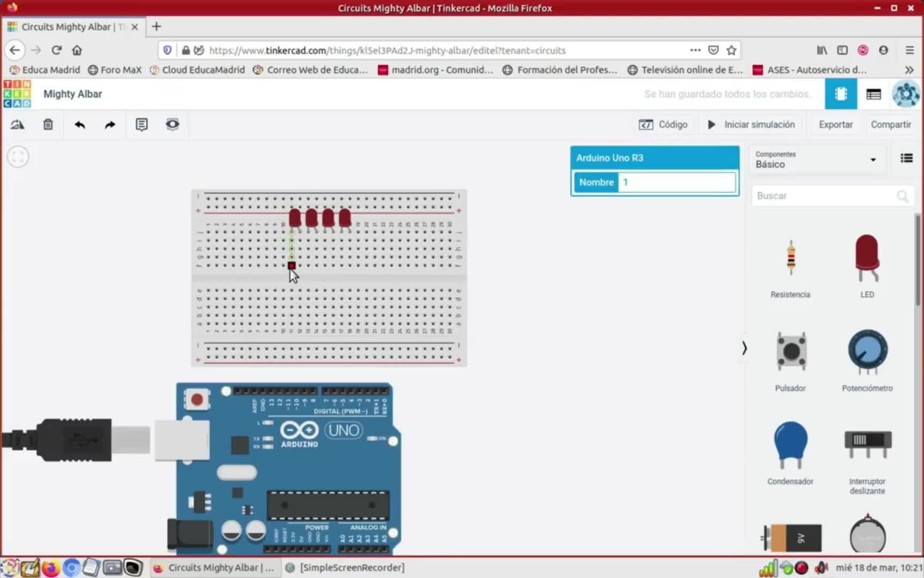924x578 pixels.
Task: Open Firefox account icon
Action: 883,50
